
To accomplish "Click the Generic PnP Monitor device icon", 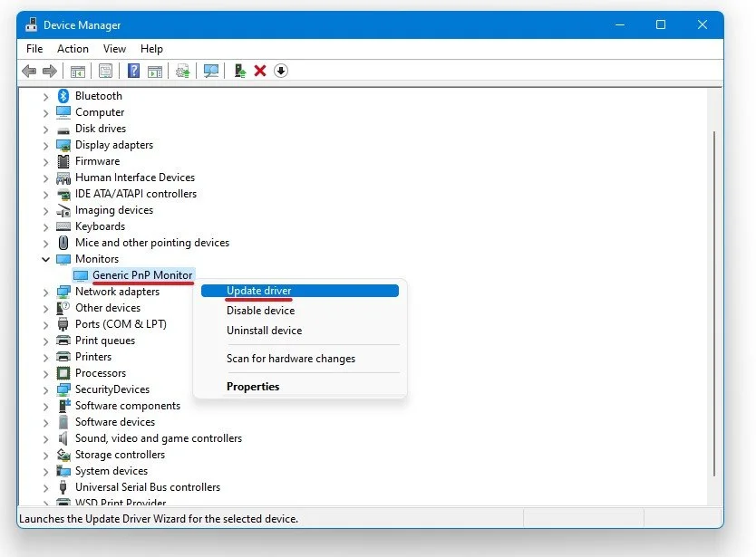I will (81, 275).
